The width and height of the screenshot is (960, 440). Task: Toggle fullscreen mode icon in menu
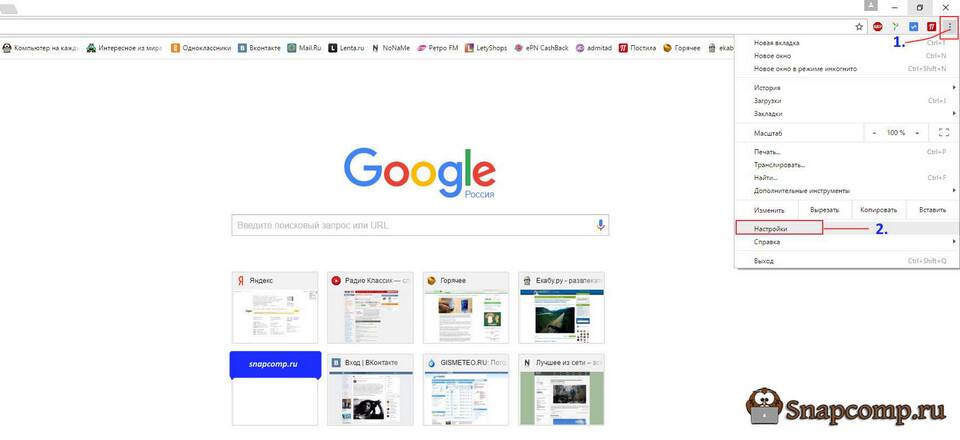(943, 133)
